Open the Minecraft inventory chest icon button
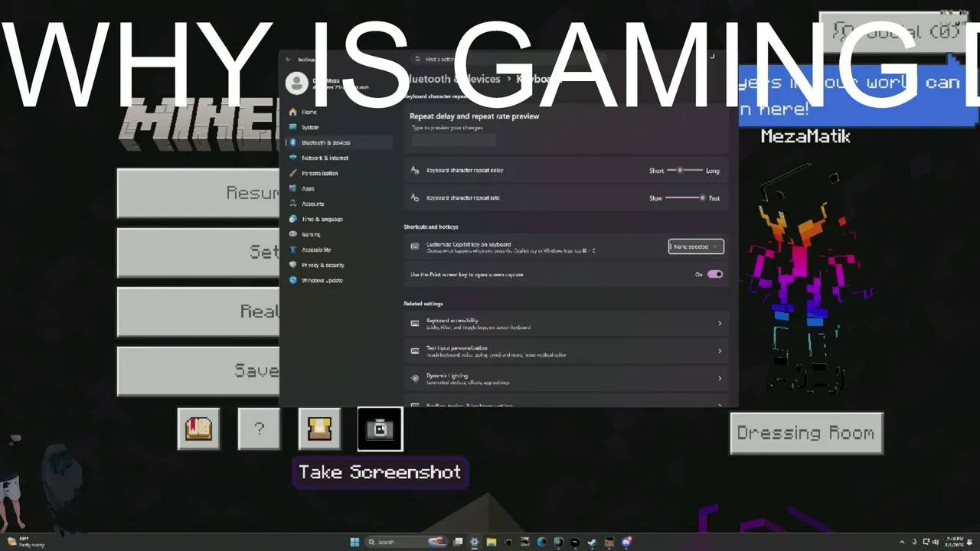 click(x=319, y=429)
